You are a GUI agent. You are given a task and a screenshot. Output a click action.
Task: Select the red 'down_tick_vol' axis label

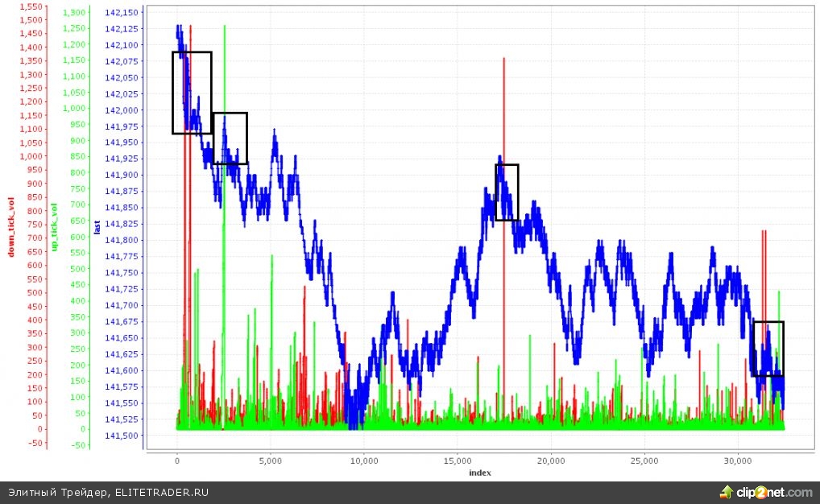click(12, 227)
